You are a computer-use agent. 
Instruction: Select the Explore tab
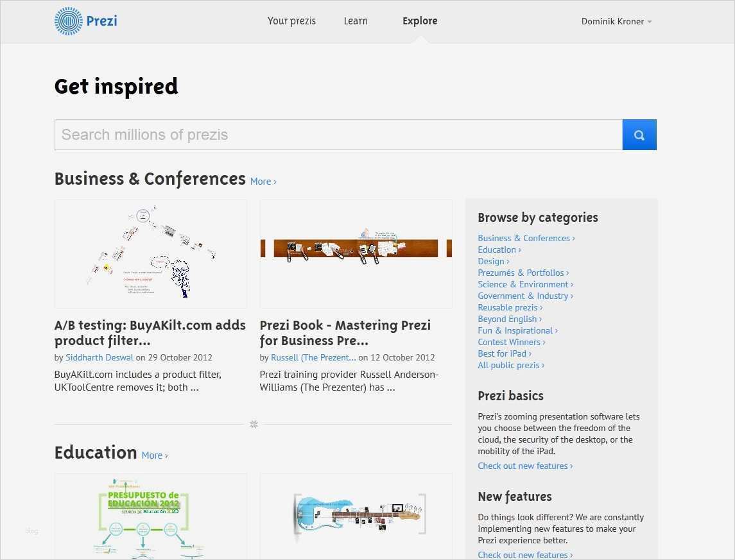pyautogui.click(x=419, y=21)
